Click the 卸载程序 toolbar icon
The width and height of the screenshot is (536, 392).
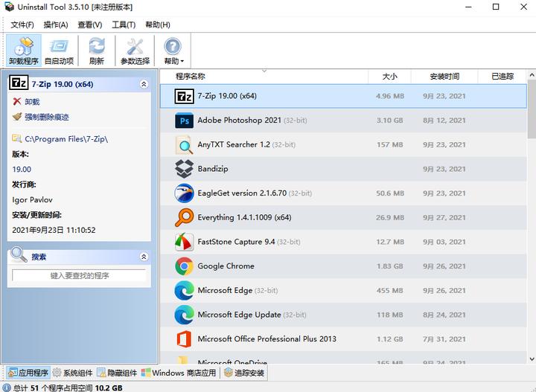[x=24, y=50]
